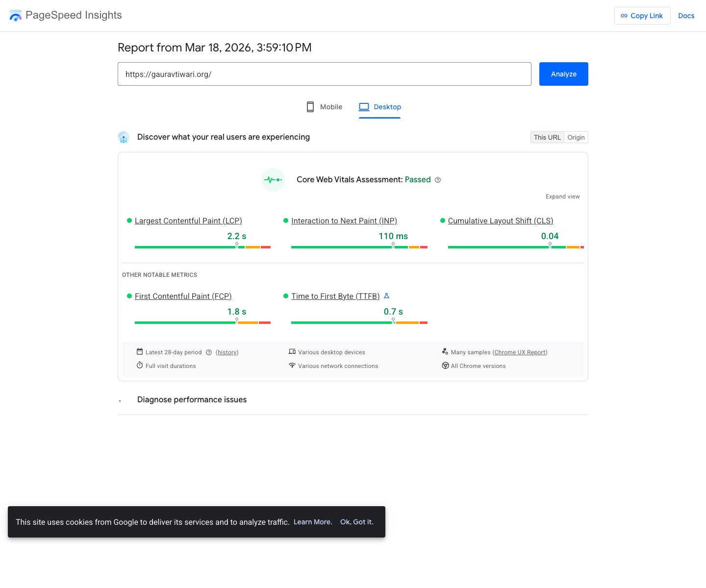Click the Analyze button
Screen dimensions: 706x588
click(563, 74)
